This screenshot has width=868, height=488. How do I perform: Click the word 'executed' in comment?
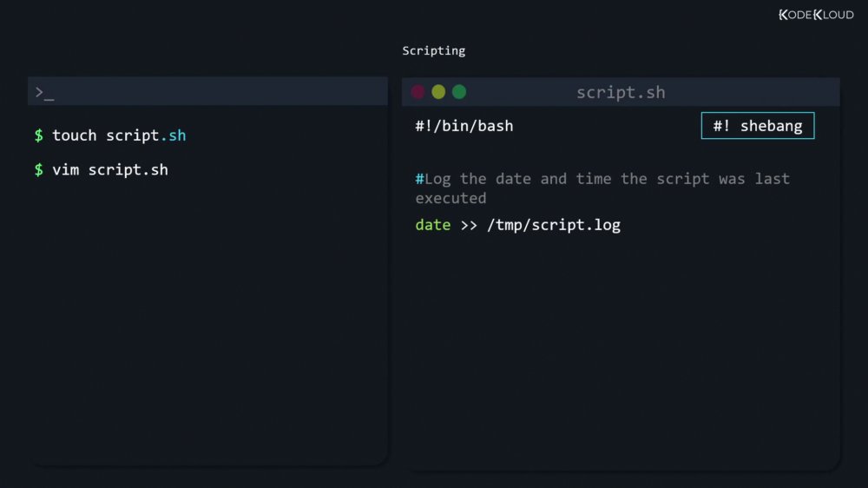pyautogui.click(x=450, y=198)
